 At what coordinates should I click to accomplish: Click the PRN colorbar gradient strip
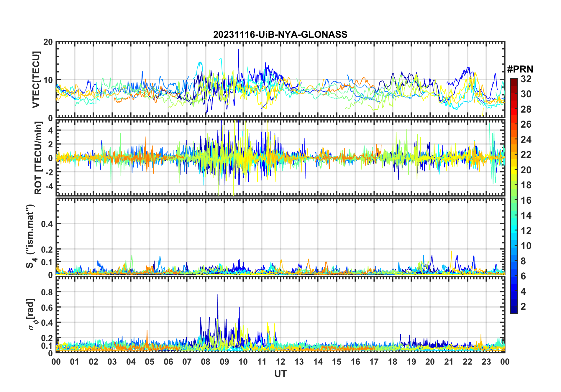[x=514, y=196]
